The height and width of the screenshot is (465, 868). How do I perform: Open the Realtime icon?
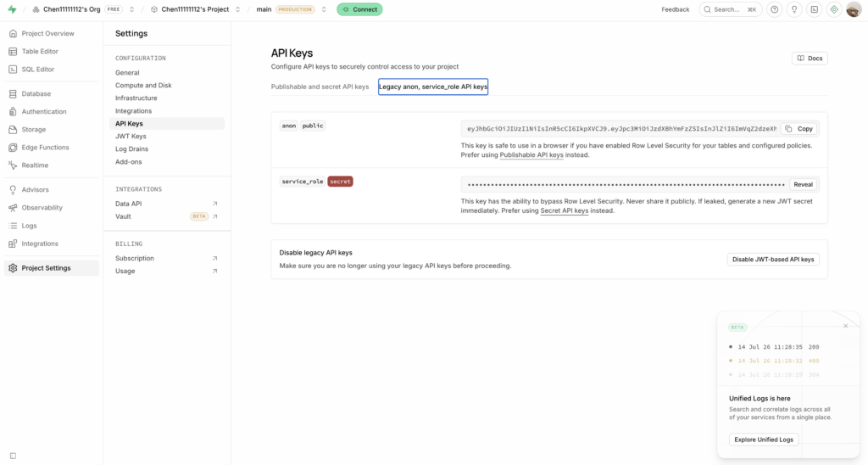click(x=13, y=165)
